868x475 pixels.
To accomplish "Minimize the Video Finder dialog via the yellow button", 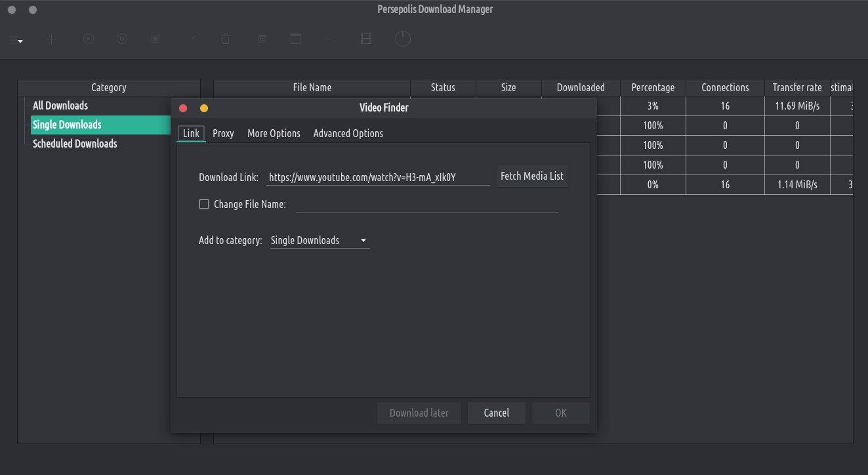I will pos(204,108).
